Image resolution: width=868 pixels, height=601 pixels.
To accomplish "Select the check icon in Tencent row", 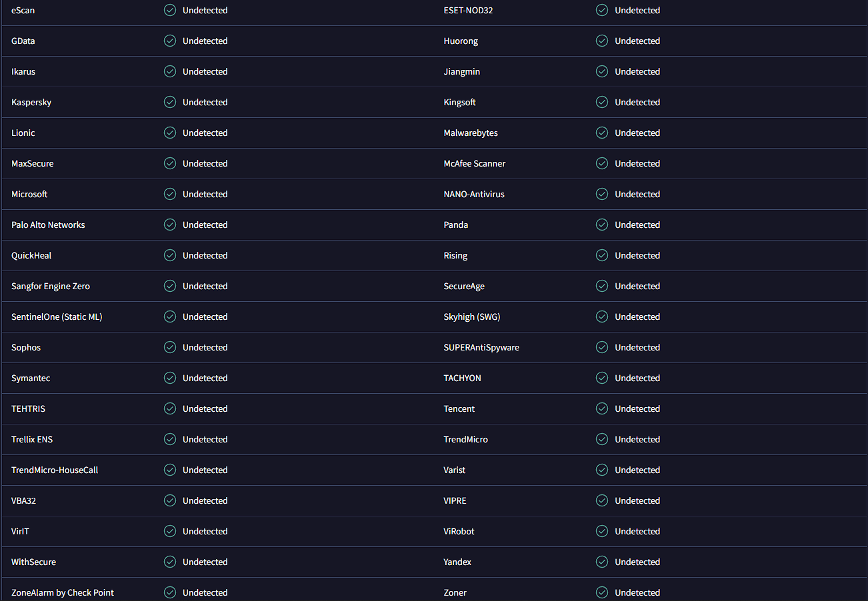I will (x=602, y=408).
